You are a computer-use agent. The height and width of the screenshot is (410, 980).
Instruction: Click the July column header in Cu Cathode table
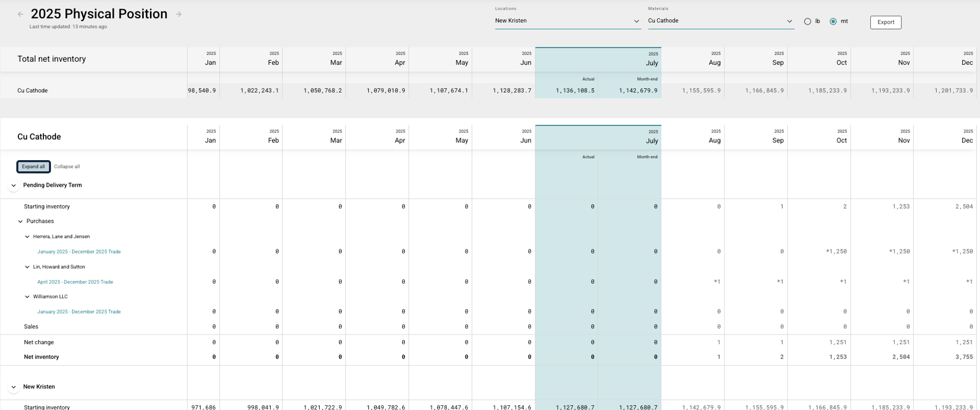click(x=651, y=141)
